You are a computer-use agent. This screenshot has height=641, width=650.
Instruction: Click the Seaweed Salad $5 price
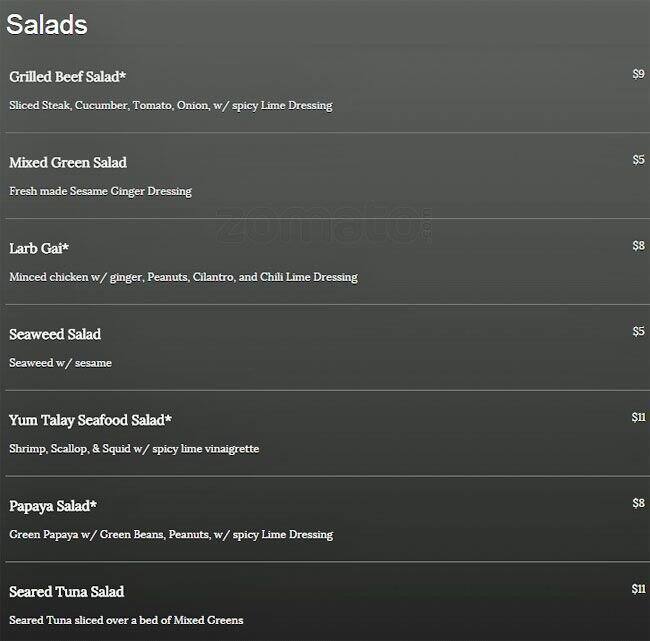tap(638, 332)
